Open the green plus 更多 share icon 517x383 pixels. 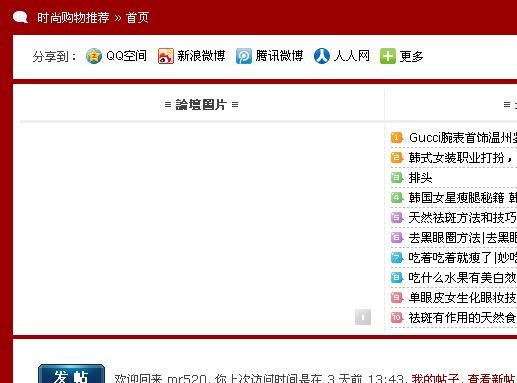pyautogui.click(x=388, y=56)
